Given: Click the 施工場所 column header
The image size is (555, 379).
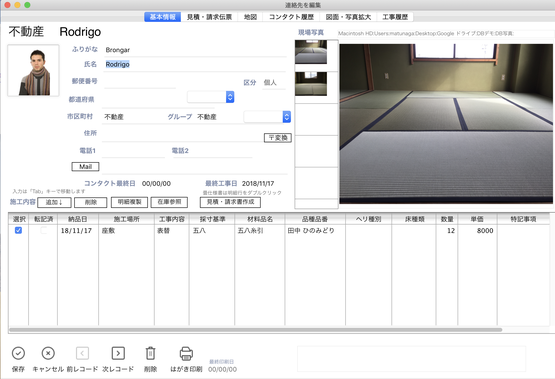Looking at the screenshot, I should [x=126, y=219].
